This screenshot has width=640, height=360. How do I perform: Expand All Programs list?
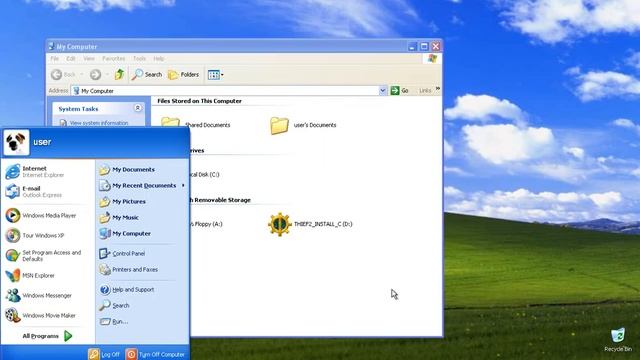point(47,336)
